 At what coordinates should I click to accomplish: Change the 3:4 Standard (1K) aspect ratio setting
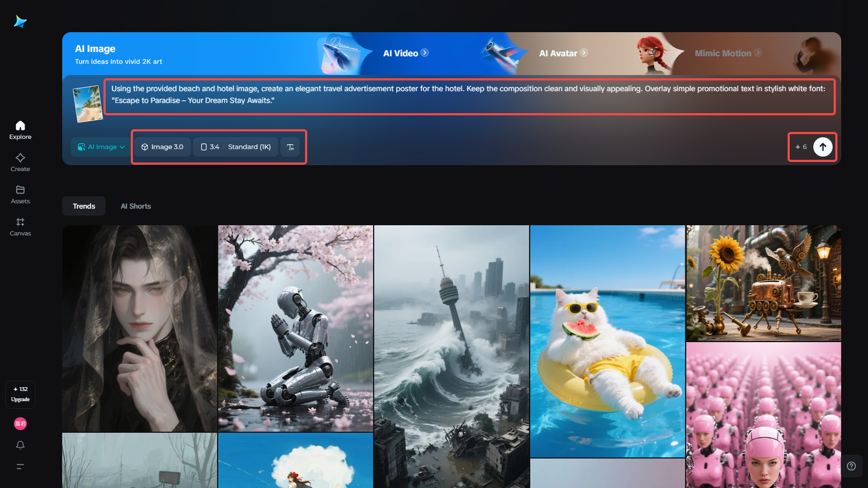[x=235, y=147]
